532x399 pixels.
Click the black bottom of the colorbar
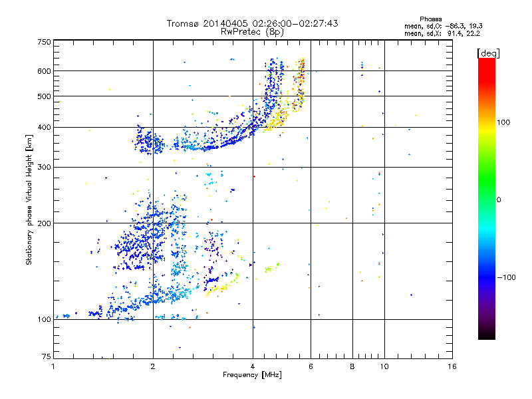pyautogui.click(x=487, y=336)
